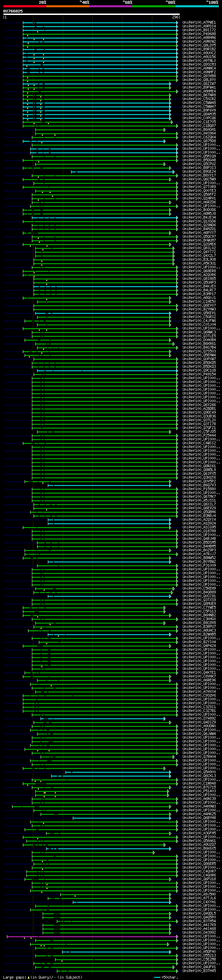Select hit label UniRef100_B6AGH1
This screenshot has width=222, height=980.
click(199, 129)
